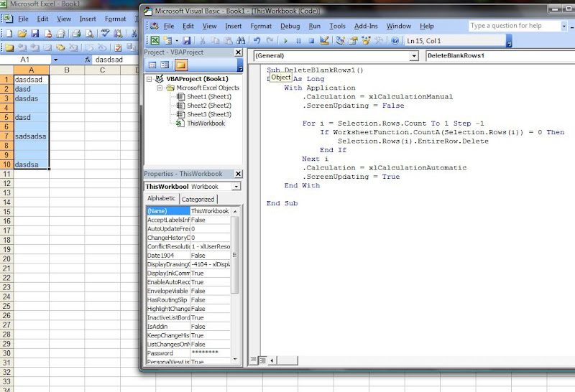
Task: Close the Properties - ThisWorkbook pane
Action: tap(239, 174)
